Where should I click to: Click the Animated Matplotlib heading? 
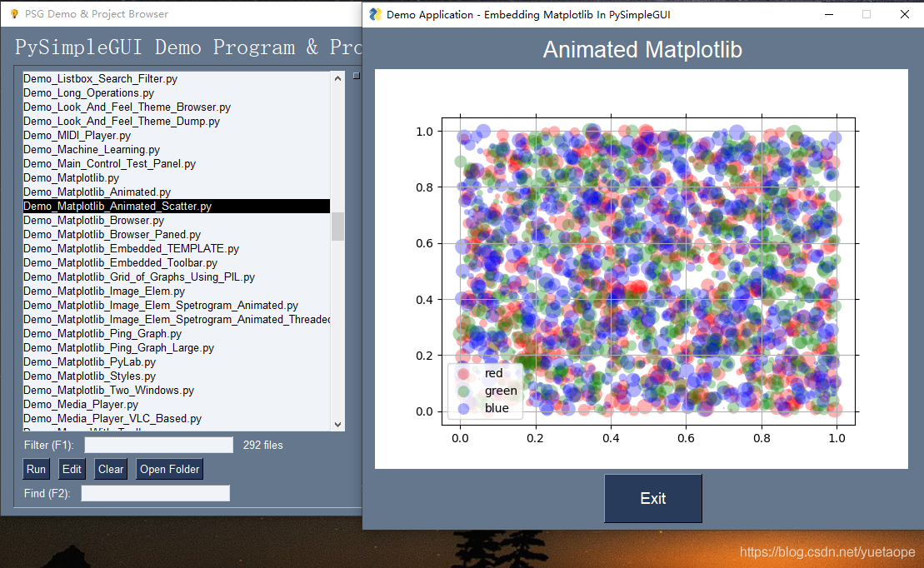642,49
